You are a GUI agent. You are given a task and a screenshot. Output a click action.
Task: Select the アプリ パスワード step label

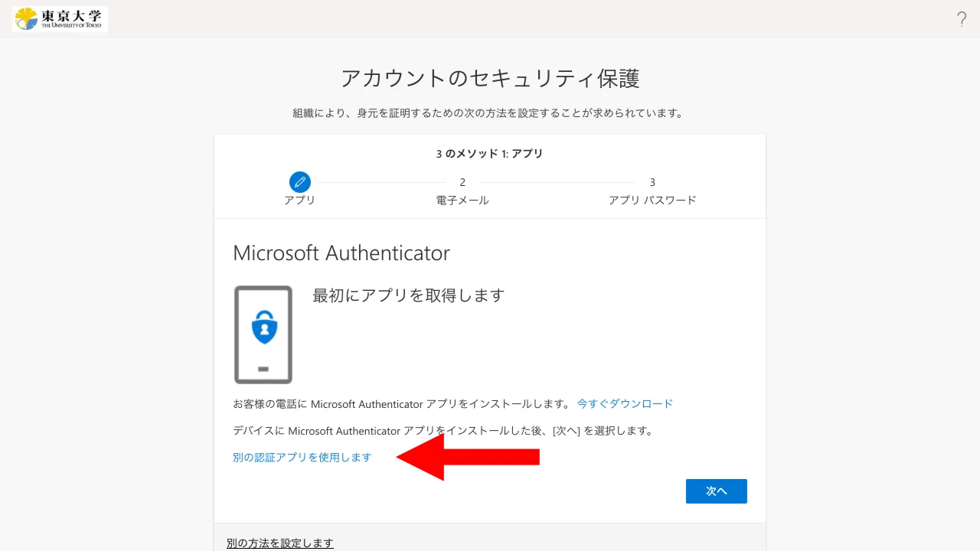click(652, 201)
